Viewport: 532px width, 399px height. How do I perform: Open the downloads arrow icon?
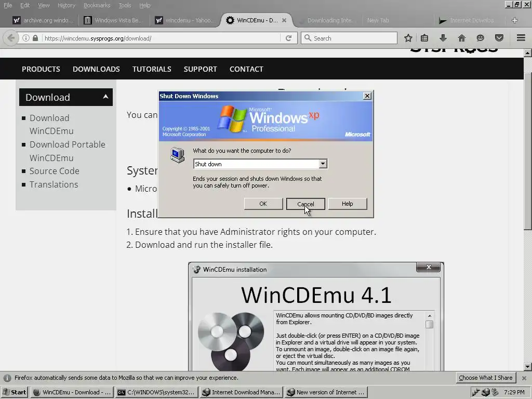click(443, 38)
